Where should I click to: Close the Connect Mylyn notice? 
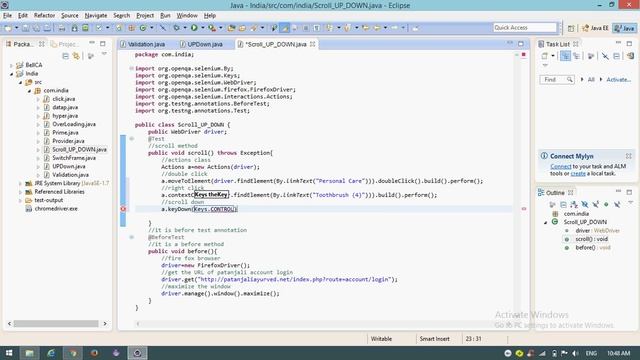click(x=629, y=156)
